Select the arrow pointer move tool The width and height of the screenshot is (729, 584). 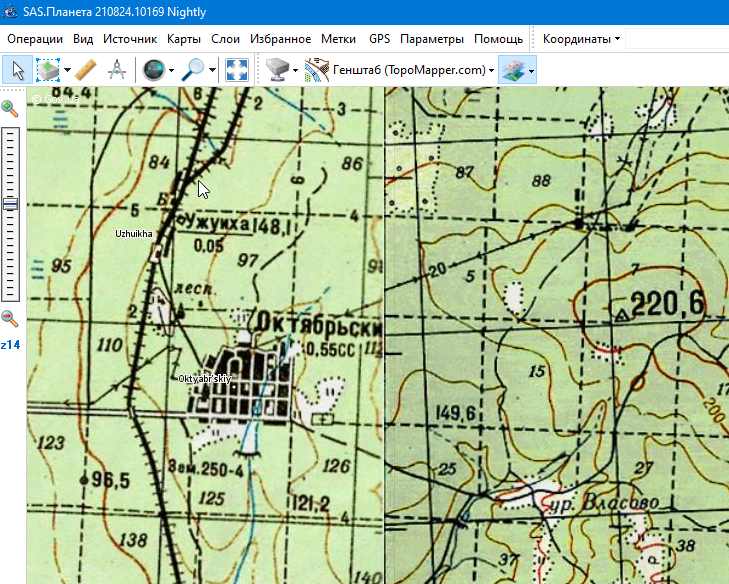tap(16, 70)
